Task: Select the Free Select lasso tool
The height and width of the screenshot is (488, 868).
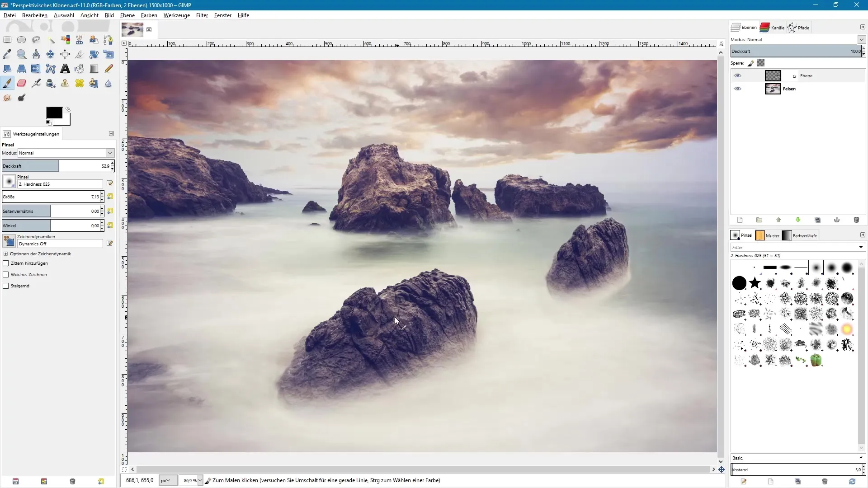Action: point(36,40)
